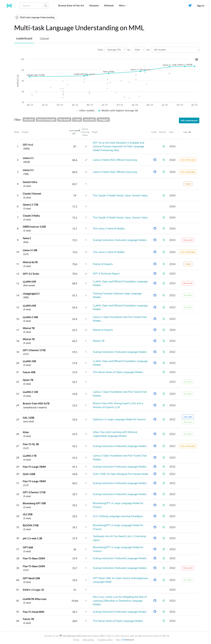Click the search magnifier icon
211x644 pixels.
click(x=45, y=6)
